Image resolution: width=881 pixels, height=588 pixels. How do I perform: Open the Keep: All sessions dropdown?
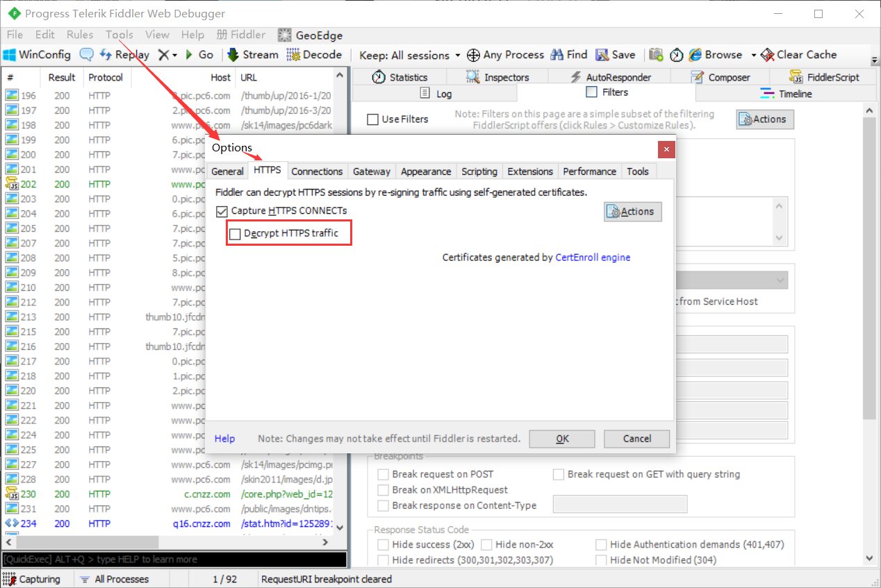pyautogui.click(x=410, y=55)
